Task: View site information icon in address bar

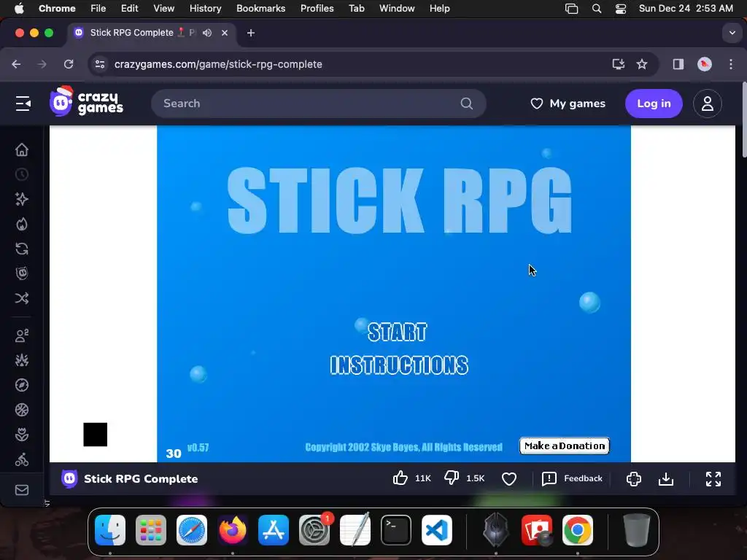Action: tap(99, 64)
